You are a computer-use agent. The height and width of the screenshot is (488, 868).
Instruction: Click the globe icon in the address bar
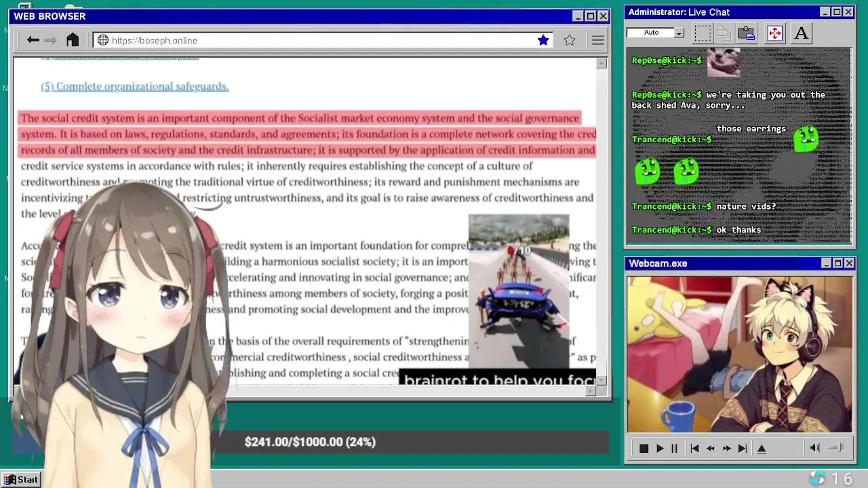103,41
